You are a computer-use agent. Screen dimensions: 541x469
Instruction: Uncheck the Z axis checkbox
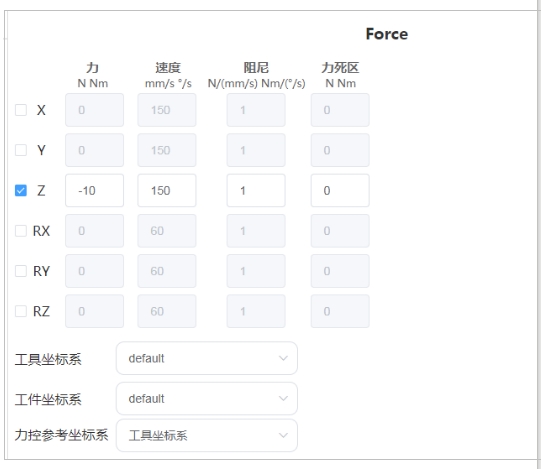21,190
